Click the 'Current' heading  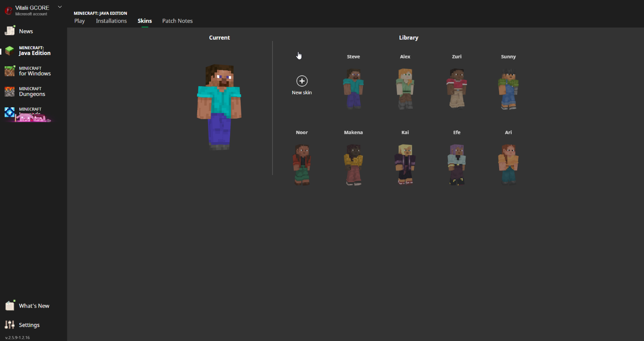point(219,38)
